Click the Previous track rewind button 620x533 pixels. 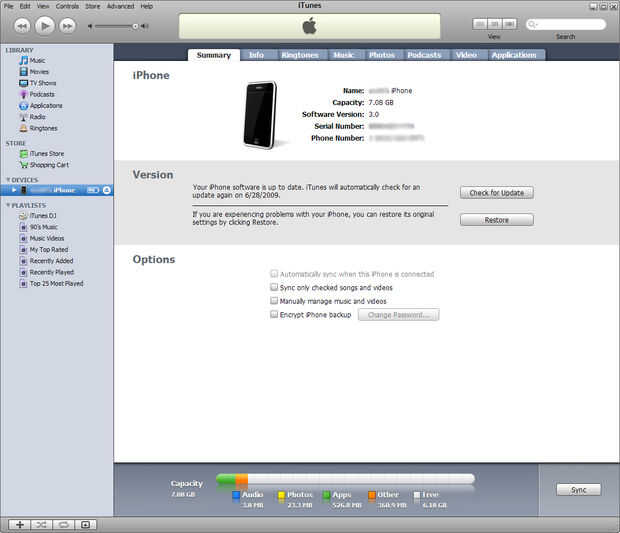click(22, 26)
